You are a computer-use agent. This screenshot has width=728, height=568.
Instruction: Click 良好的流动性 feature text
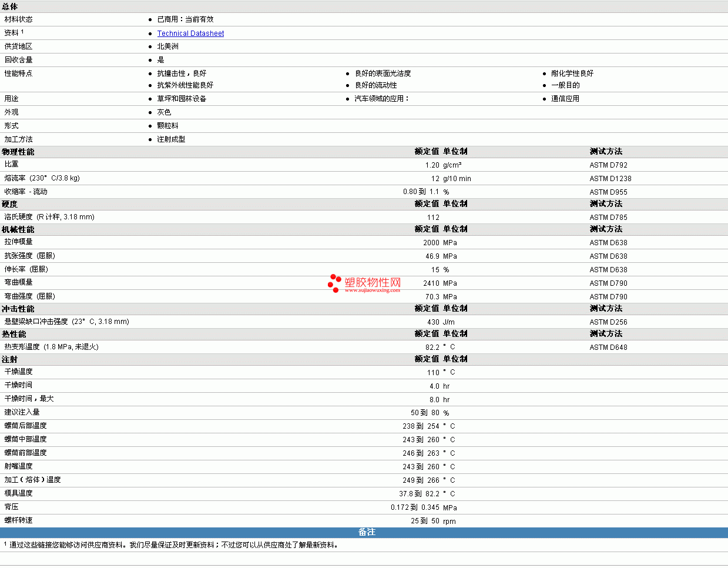click(x=375, y=85)
